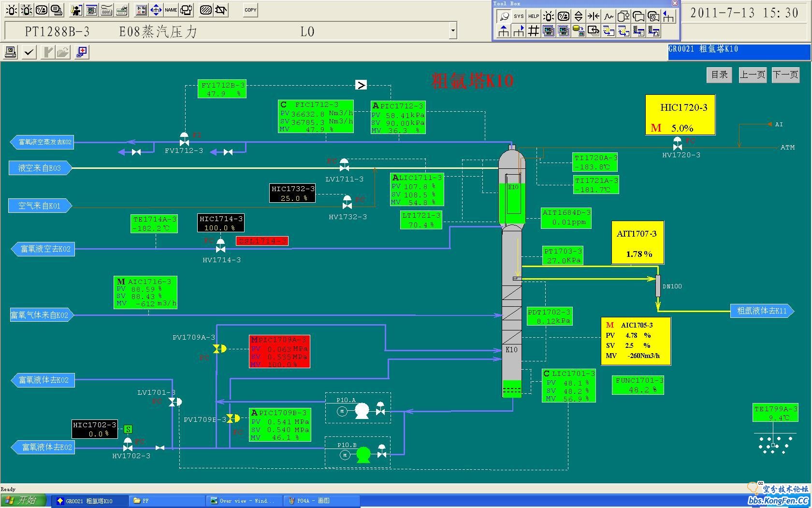Viewport: 812px width, 508px height.
Task: Click the yellow PV1709A-3 valve symbol
Action: point(219,348)
